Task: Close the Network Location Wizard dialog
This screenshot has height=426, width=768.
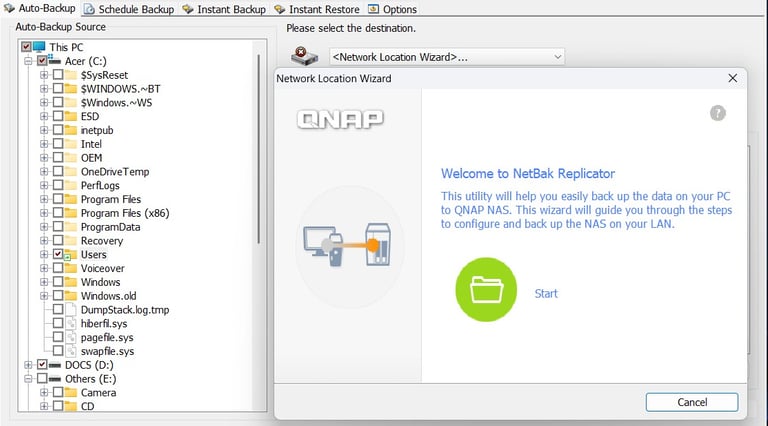Action: (732, 78)
